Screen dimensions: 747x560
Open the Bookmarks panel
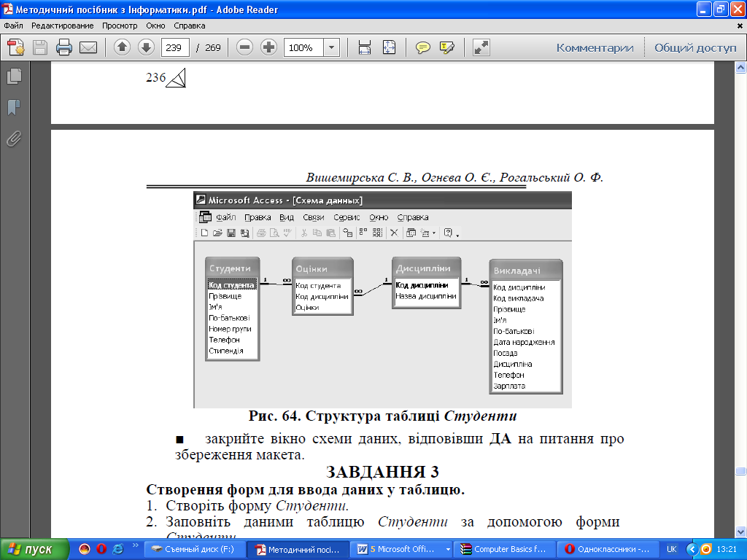(x=15, y=108)
